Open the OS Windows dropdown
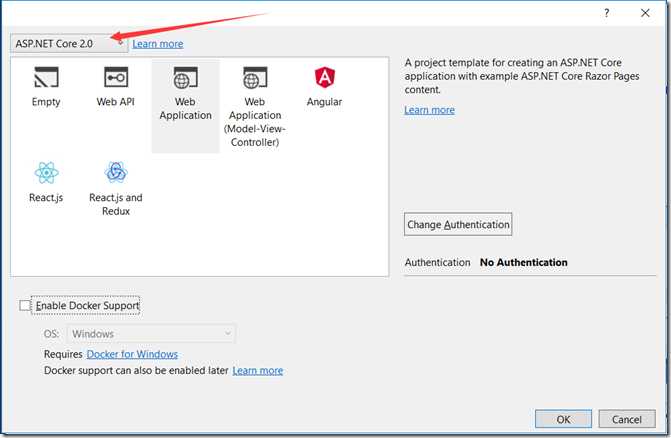Screen dimensions: 671x438 coord(151,334)
